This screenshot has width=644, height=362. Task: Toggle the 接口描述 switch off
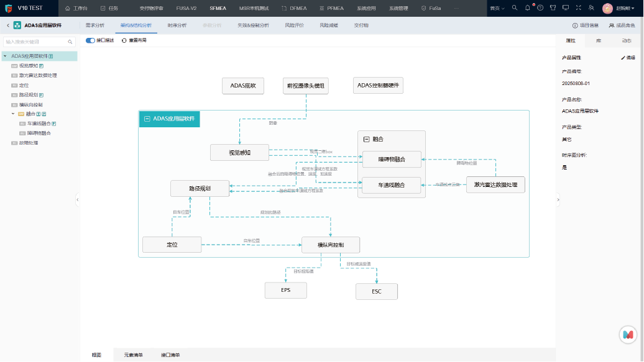(x=90, y=40)
